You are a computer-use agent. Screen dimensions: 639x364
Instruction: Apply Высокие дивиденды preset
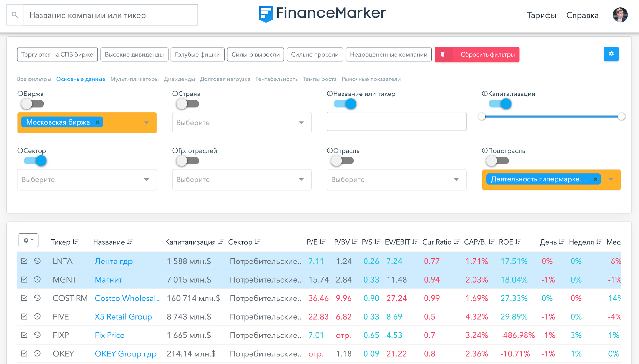click(x=134, y=54)
